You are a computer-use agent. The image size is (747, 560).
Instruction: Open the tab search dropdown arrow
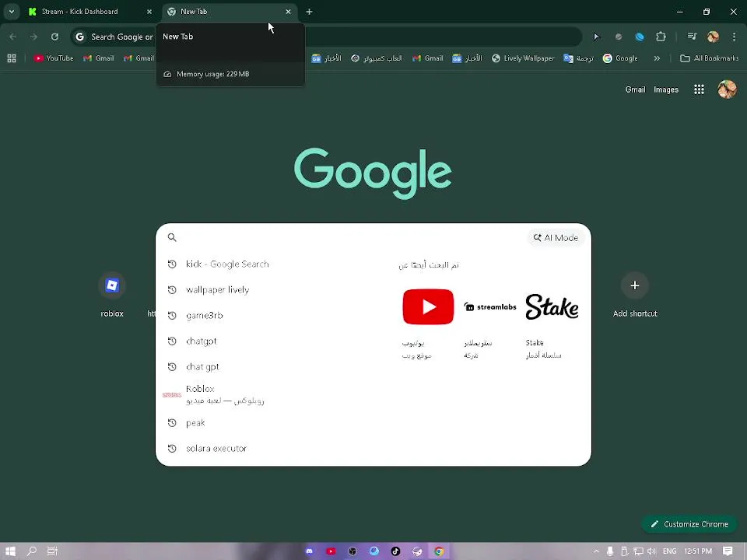(x=12, y=12)
